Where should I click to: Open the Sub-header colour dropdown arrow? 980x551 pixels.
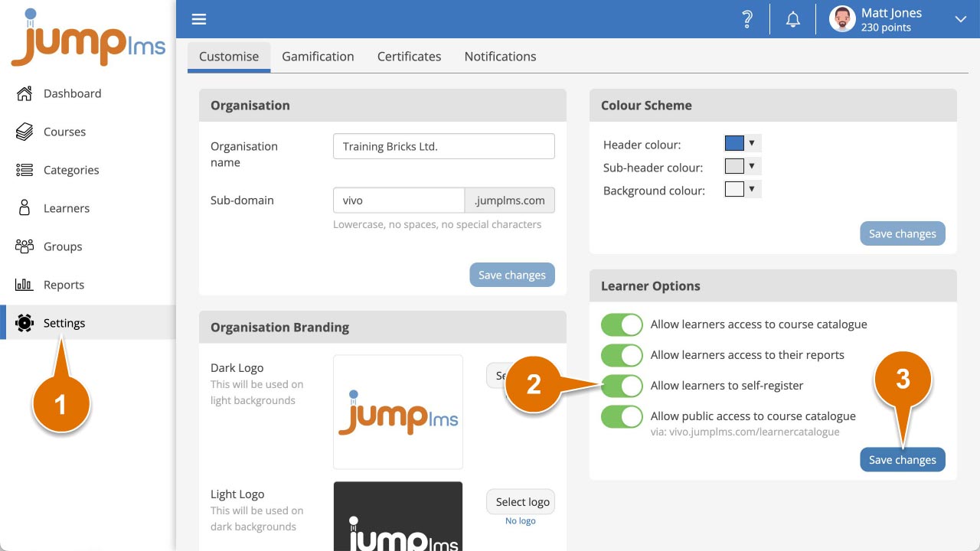pos(752,166)
